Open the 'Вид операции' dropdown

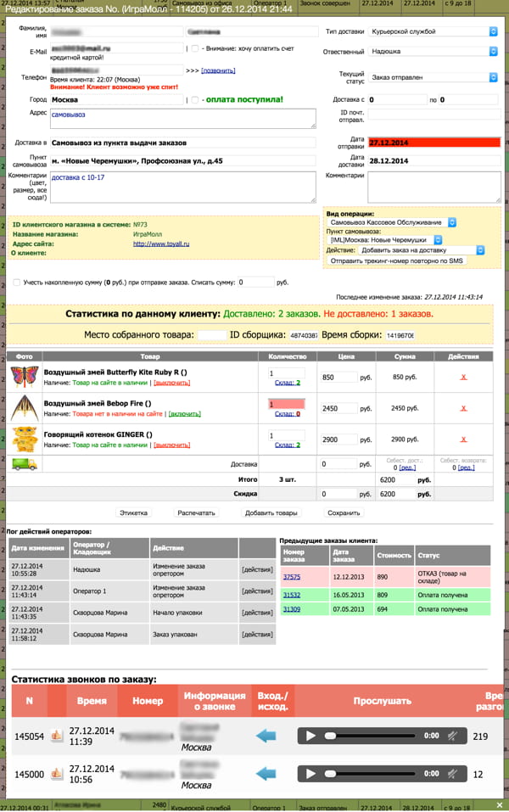391,222
